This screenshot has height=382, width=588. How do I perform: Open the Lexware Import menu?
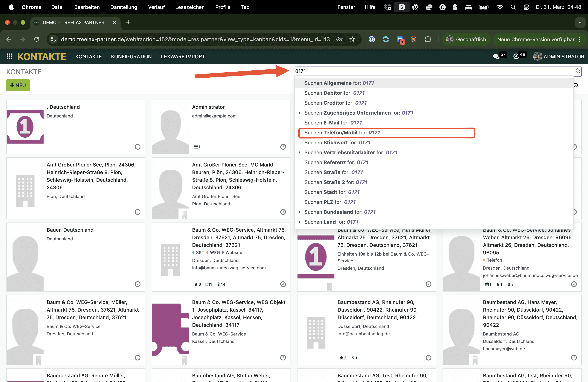tap(183, 57)
